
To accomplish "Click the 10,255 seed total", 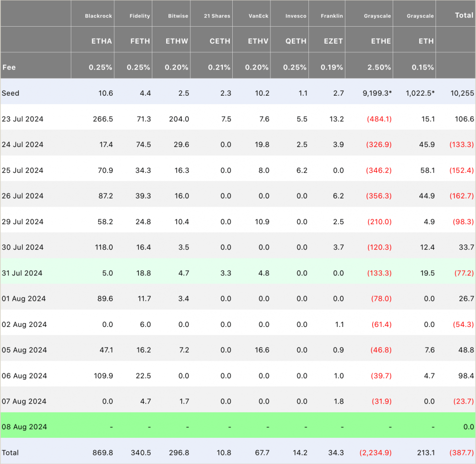I will click(x=462, y=93).
